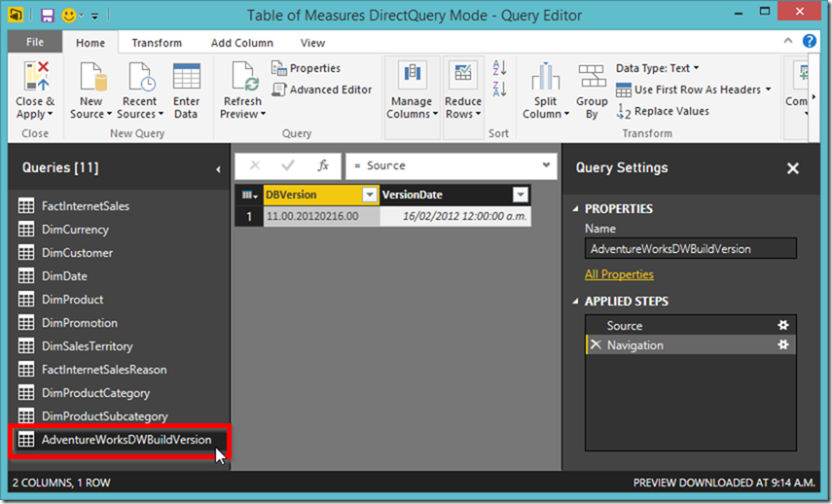This screenshot has height=504, width=832.
Task: Open the table menu icon in the grid corner
Action: (x=249, y=195)
